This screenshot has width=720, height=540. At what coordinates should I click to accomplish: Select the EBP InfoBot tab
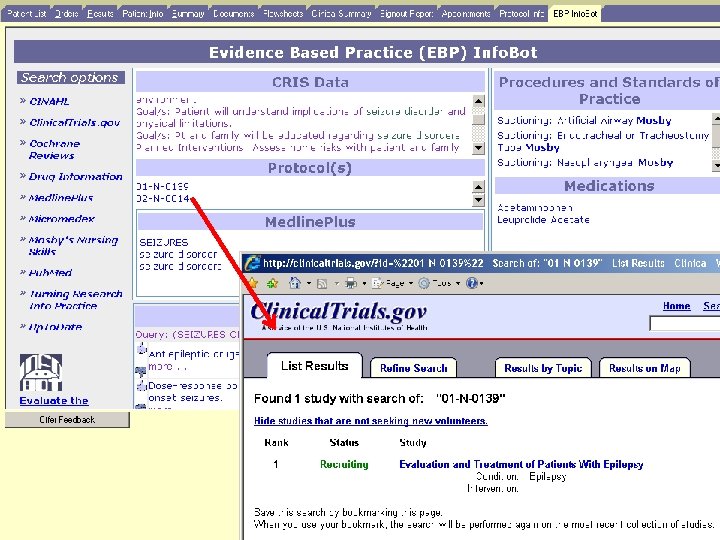575,14
